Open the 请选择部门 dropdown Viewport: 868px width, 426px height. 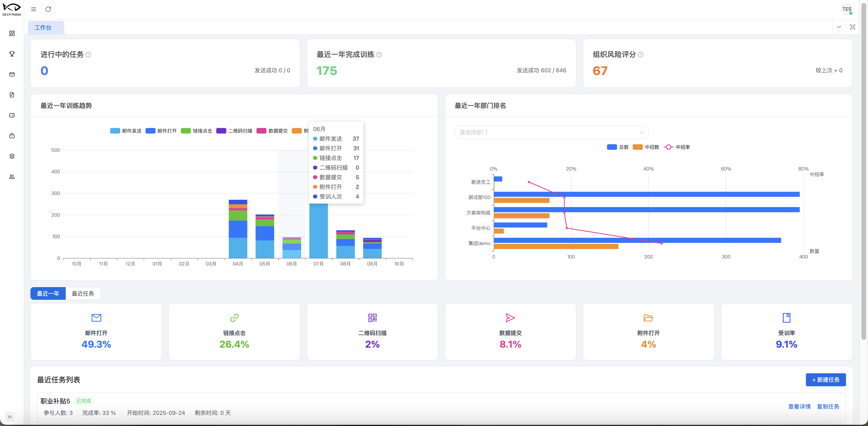(x=551, y=132)
